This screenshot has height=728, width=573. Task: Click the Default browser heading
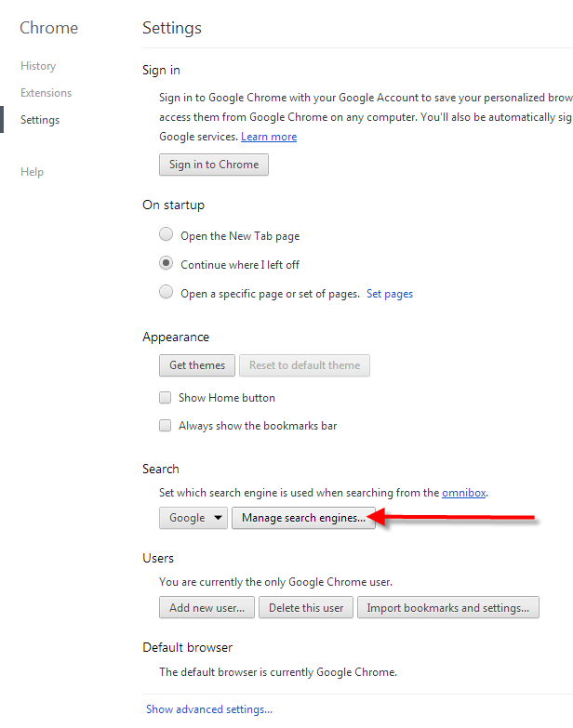[x=188, y=647]
